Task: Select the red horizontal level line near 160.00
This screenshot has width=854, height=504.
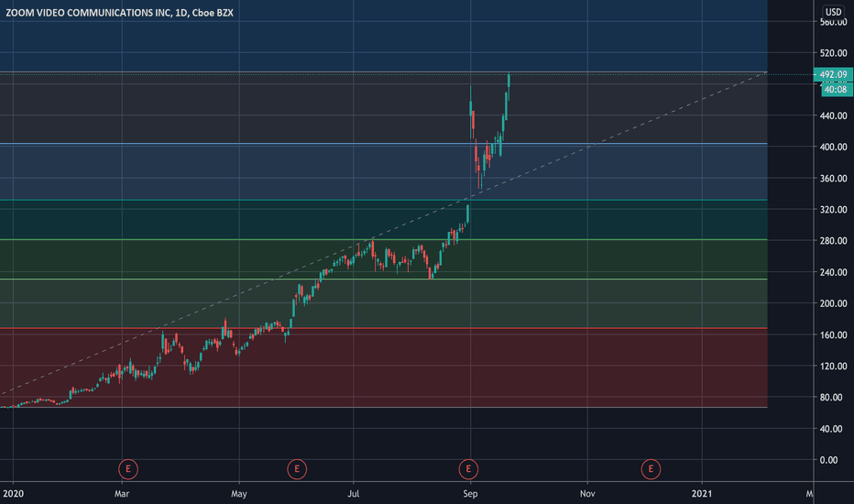Action: click(x=383, y=328)
